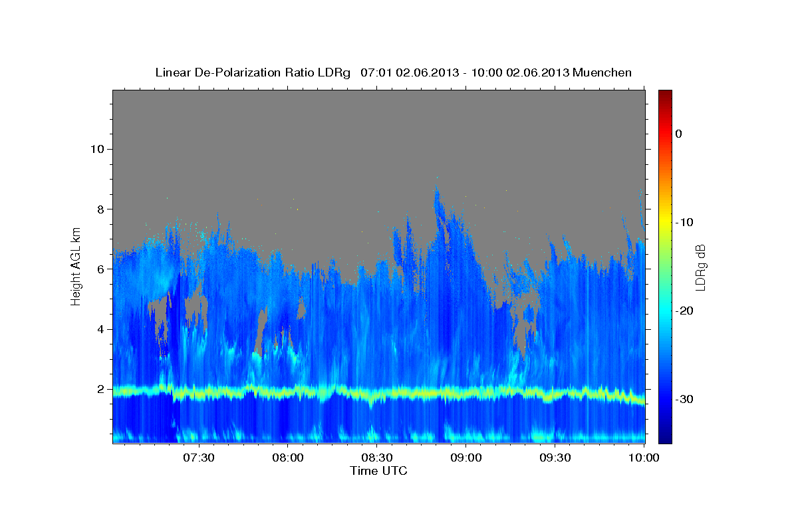Click the "10:00" time tick label
This screenshot has height=532, width=798.
(643, 458)
